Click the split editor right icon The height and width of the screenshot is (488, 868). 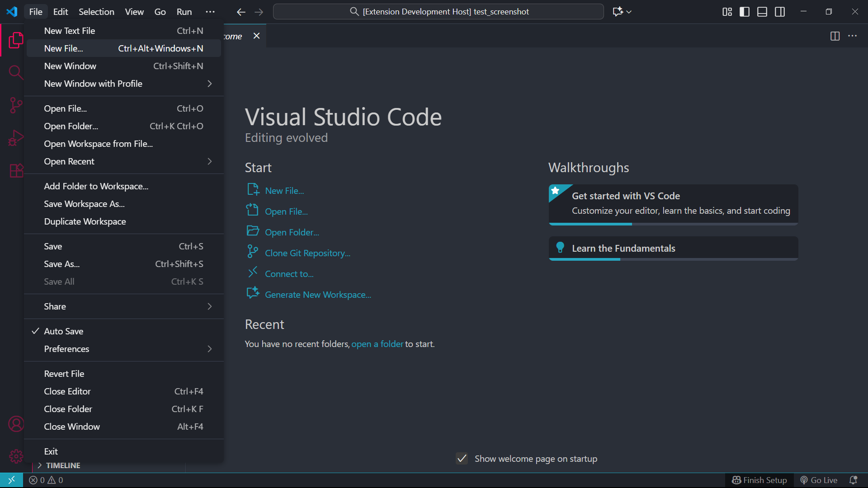(x=835, y=36)
